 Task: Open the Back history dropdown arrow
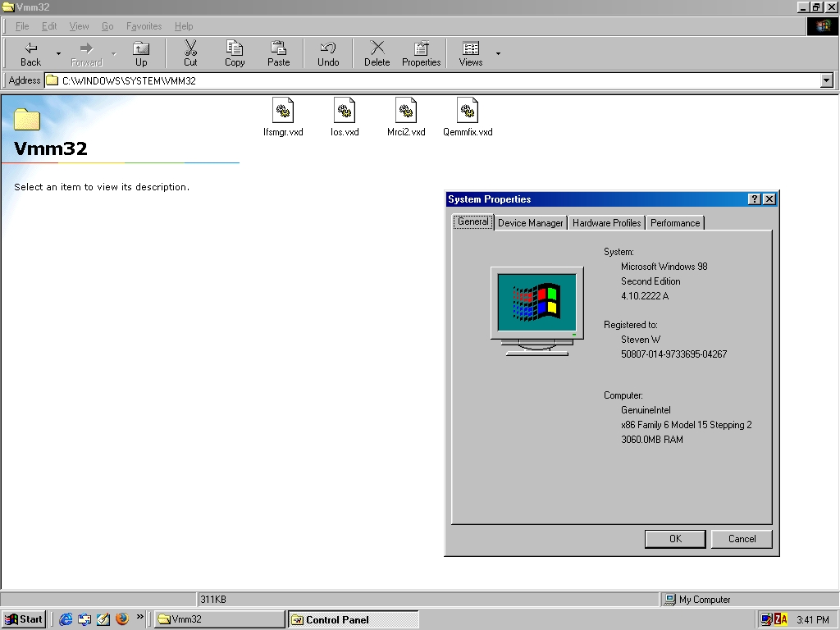(x=58, y=53)
